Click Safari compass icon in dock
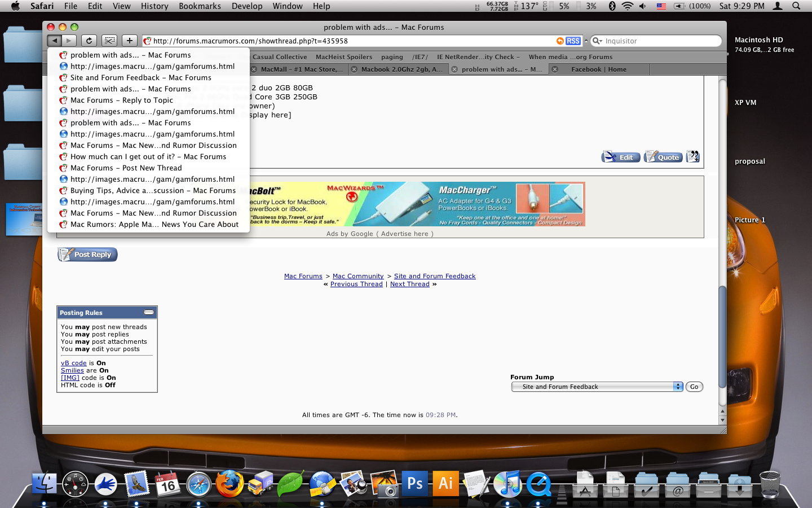This screenshot has width=812, height=508. [198, 484]
